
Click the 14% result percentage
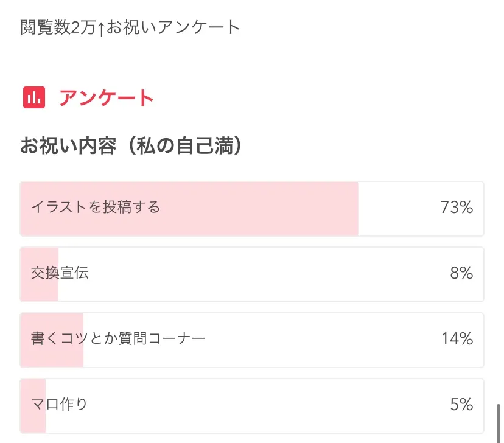(457, 339)
